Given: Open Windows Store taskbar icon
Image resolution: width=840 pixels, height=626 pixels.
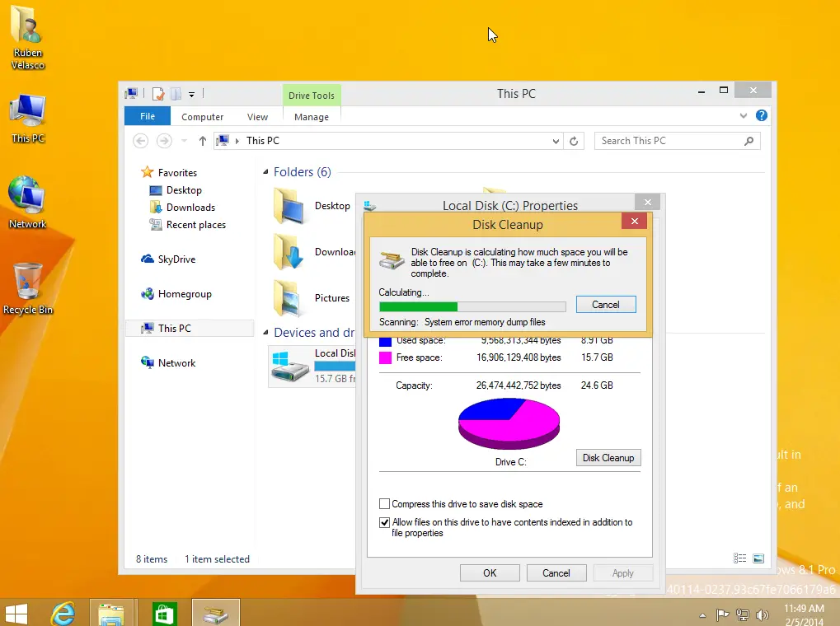Looking at the screenshot, I should click(x=163, y=614).
